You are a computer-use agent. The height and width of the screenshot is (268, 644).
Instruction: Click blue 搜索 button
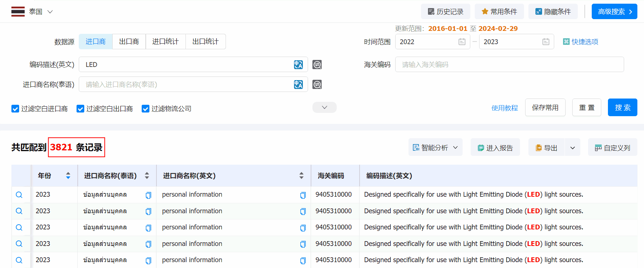pos(622,107)
